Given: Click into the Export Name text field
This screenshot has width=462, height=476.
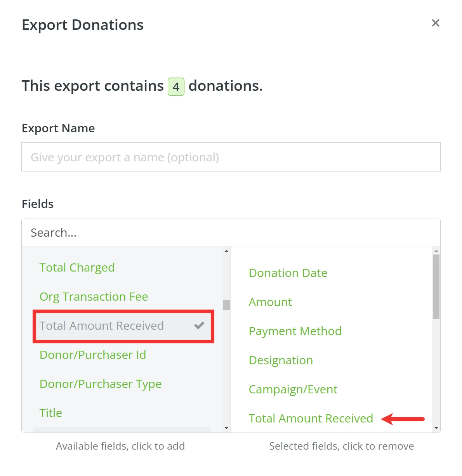Looking at the screenshot, I should [x=231, y=157].
